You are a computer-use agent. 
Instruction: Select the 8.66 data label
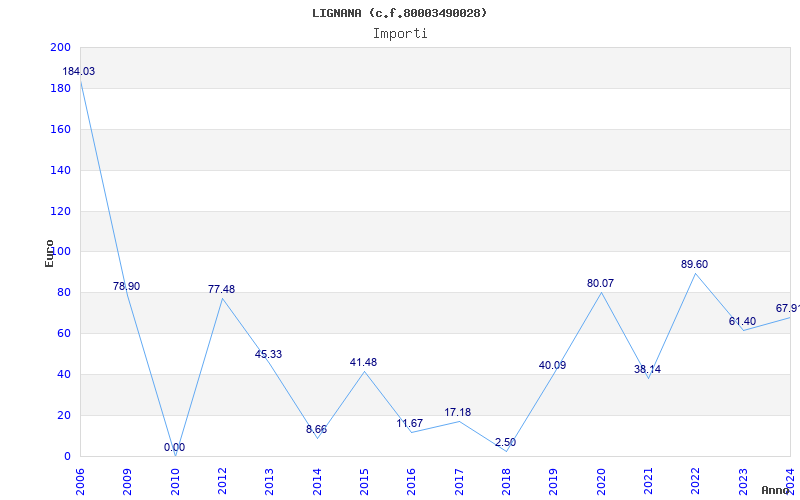point(316,429)
